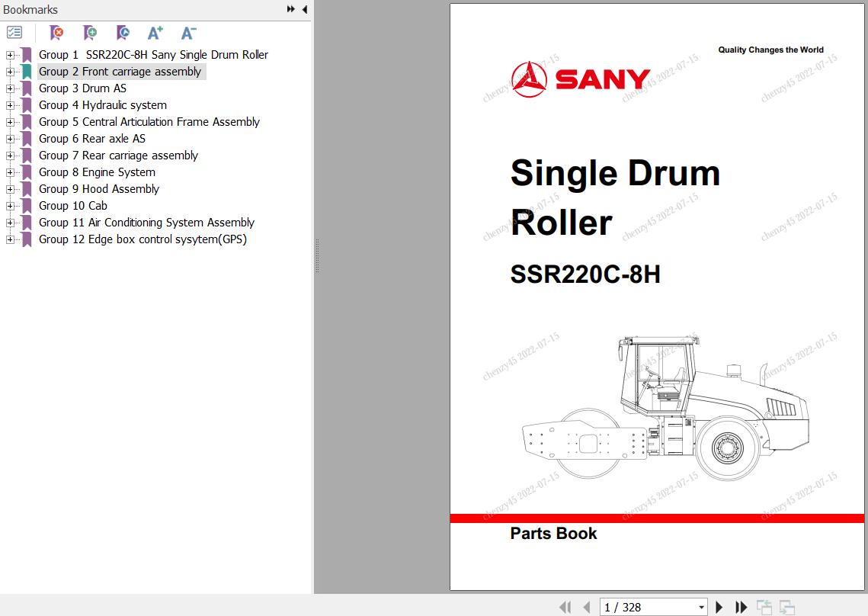
Task: Go to the first page
Action: [565, 607]
